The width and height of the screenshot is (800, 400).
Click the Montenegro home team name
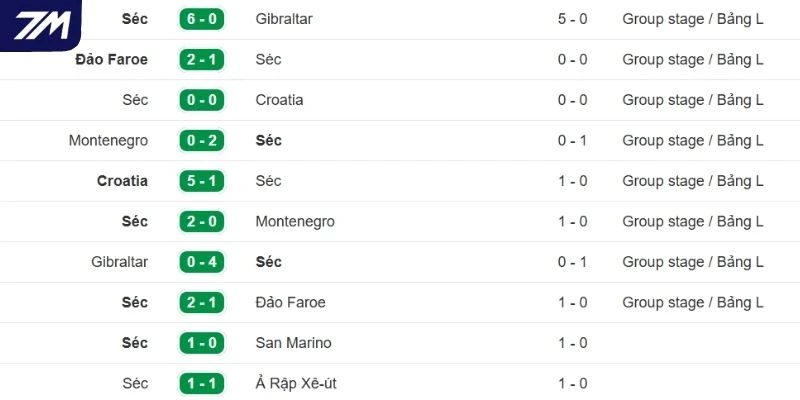[108, 141]
